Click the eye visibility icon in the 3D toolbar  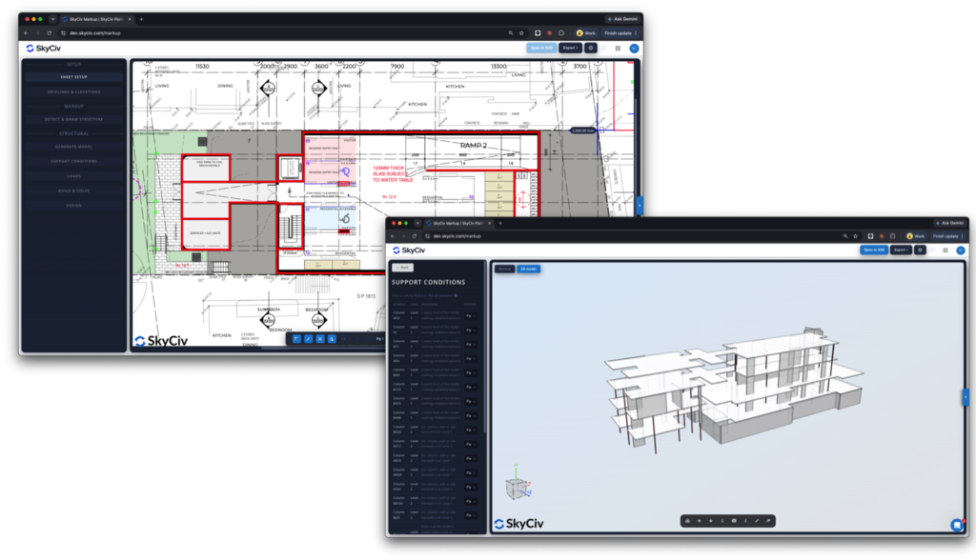pos(699,521)
